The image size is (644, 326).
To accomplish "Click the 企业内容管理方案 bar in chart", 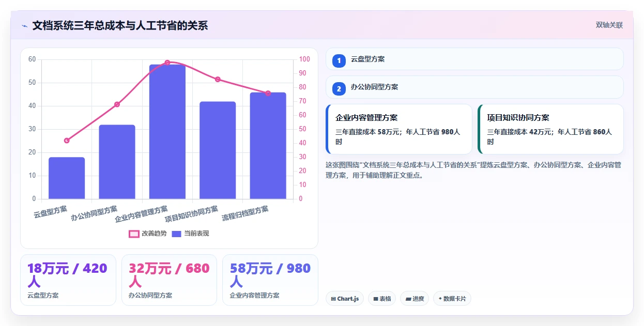I will tap(167, 132).
